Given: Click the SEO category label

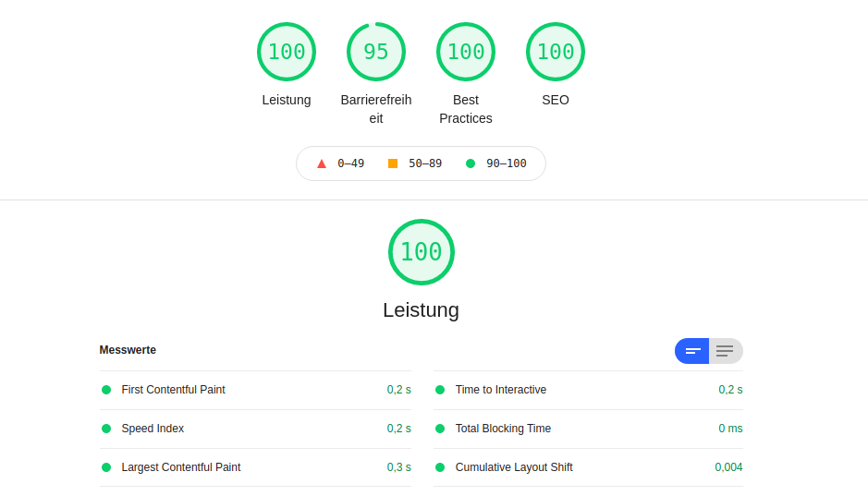Looking at the screenshot, I should (556, 100).
